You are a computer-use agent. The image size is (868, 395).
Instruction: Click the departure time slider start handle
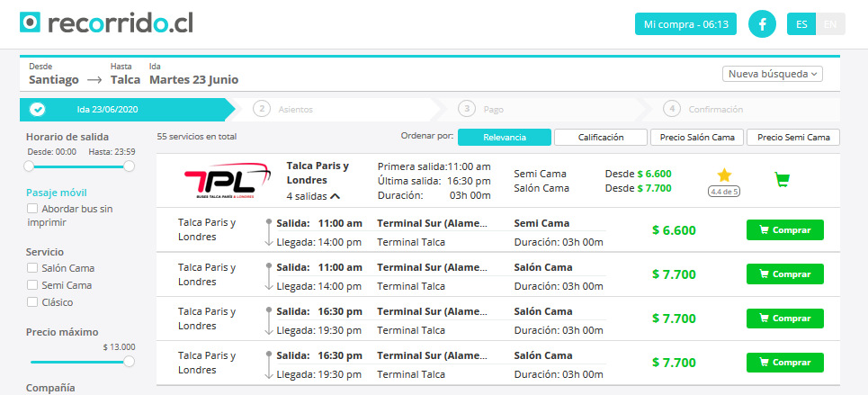pyautogui.click(x=29, y=166)
